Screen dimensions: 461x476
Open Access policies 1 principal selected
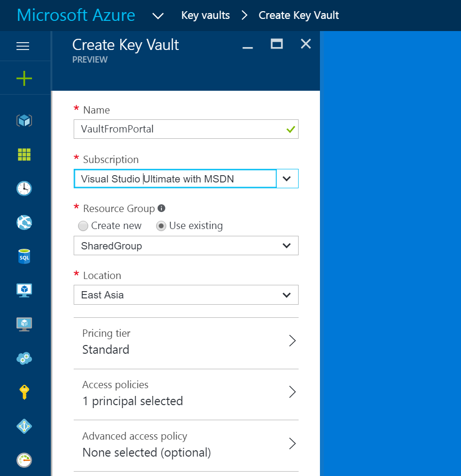[186, 394]
